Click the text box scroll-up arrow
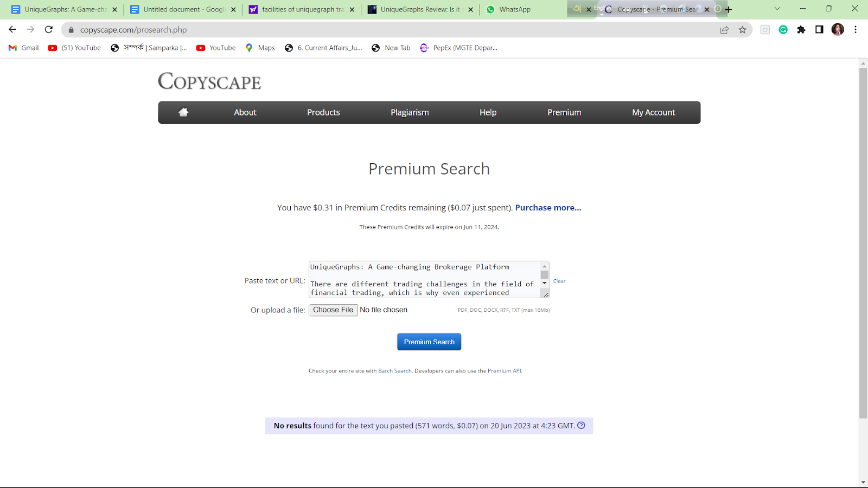Viewport: 868px width, 488px height. 545,266
